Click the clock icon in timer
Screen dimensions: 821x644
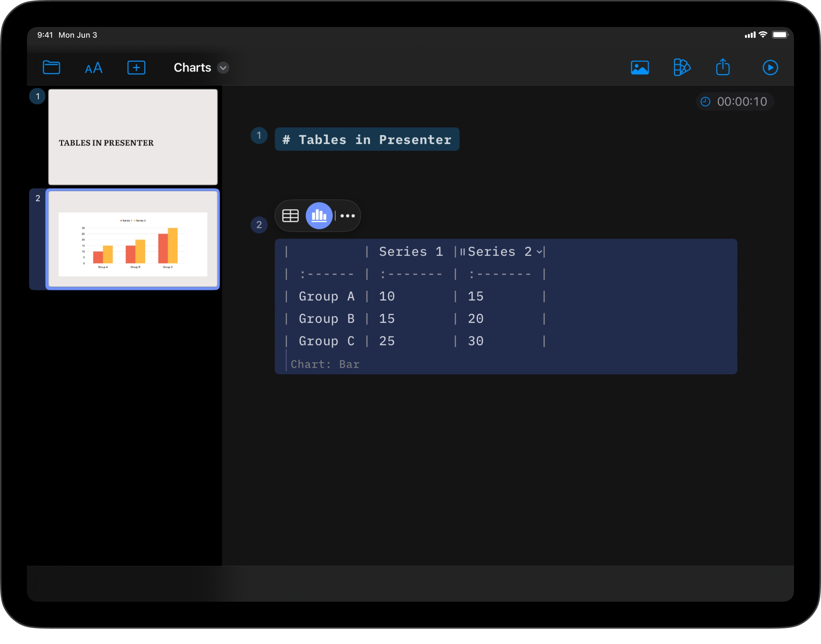[705, 101]
